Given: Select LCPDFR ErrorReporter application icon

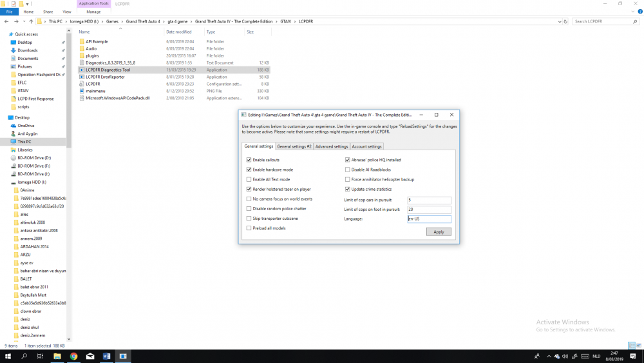Looking at the screenshot, I should pos(82,77).
